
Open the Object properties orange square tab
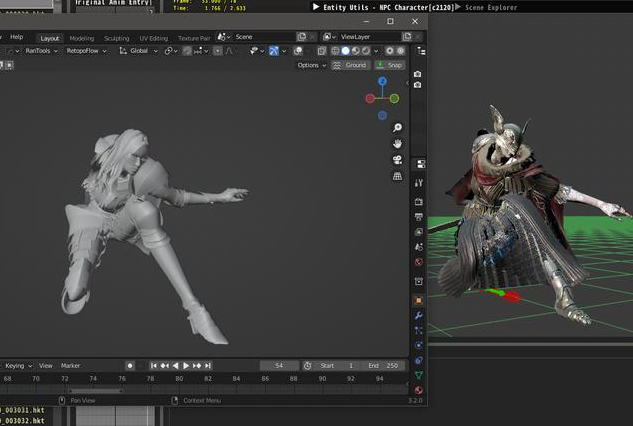coord(419,299)
